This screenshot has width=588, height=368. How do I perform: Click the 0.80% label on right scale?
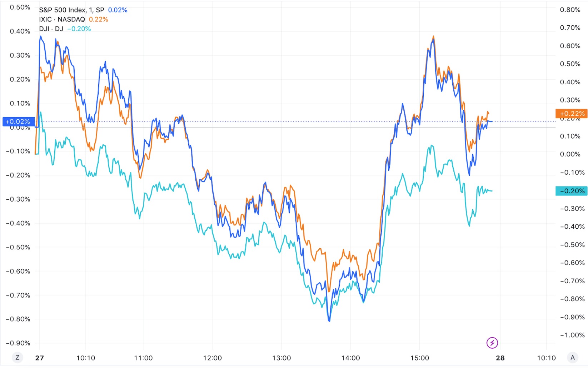click(x=570, y=10)
